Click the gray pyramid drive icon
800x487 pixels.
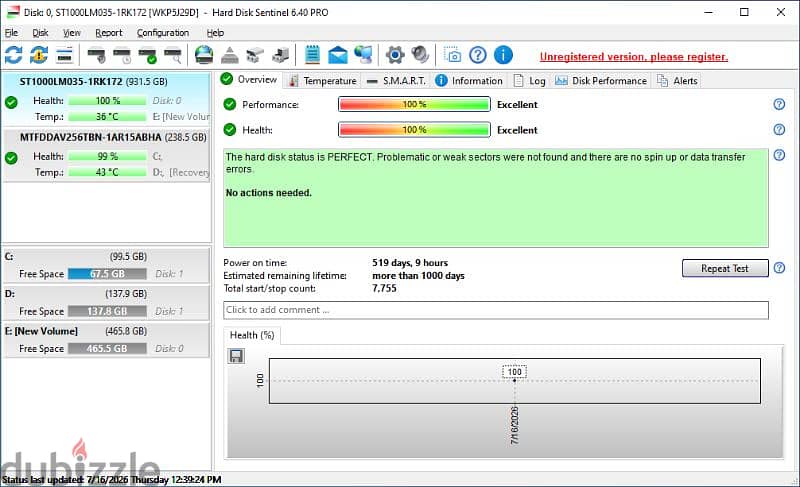(x=230, y=55)
